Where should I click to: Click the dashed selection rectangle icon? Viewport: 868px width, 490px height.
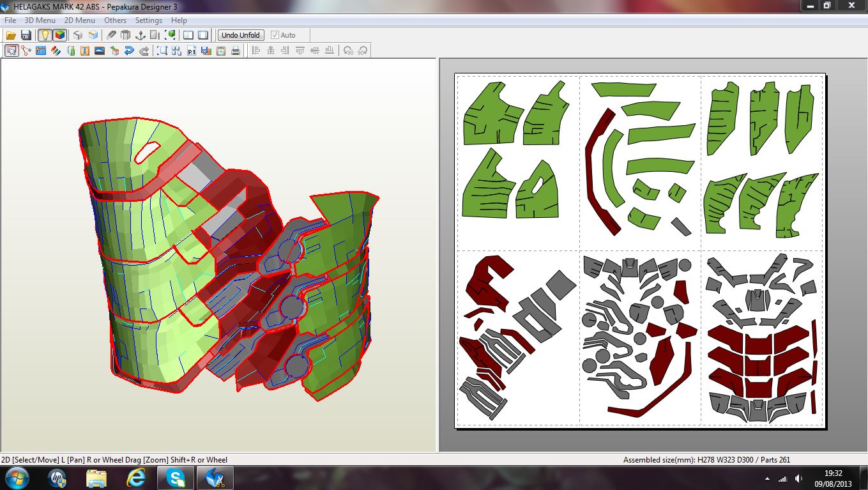[162, 50]
